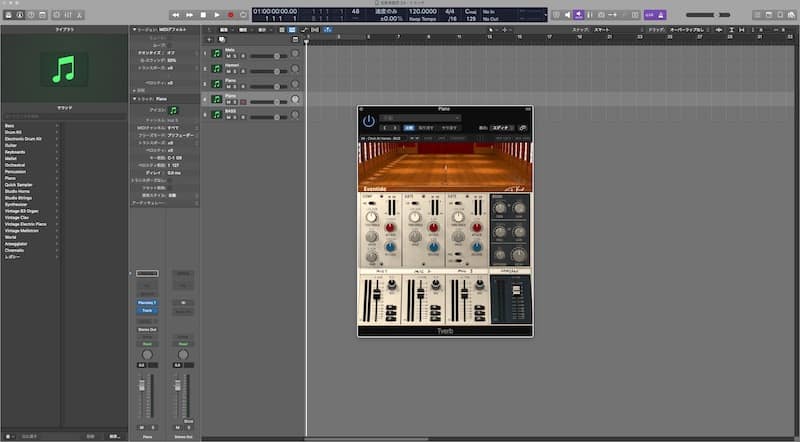The image size is (800, 442).
Task: Start playback with the Play button
Action: pos(217,15)
